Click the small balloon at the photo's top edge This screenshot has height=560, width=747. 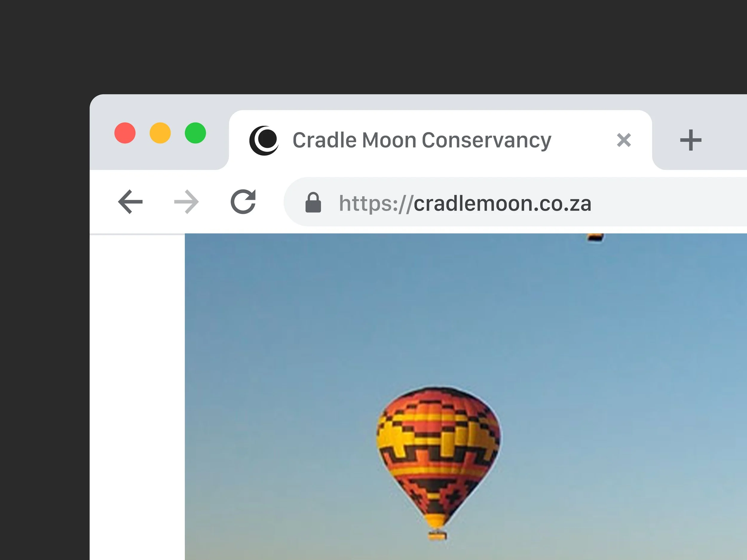click(x=596, y=237)
